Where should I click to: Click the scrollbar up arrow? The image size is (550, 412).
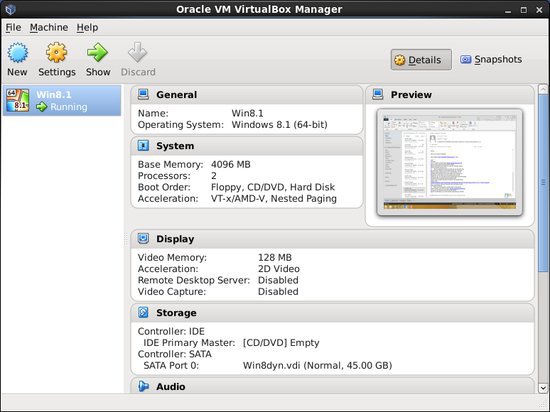(543, 88)
